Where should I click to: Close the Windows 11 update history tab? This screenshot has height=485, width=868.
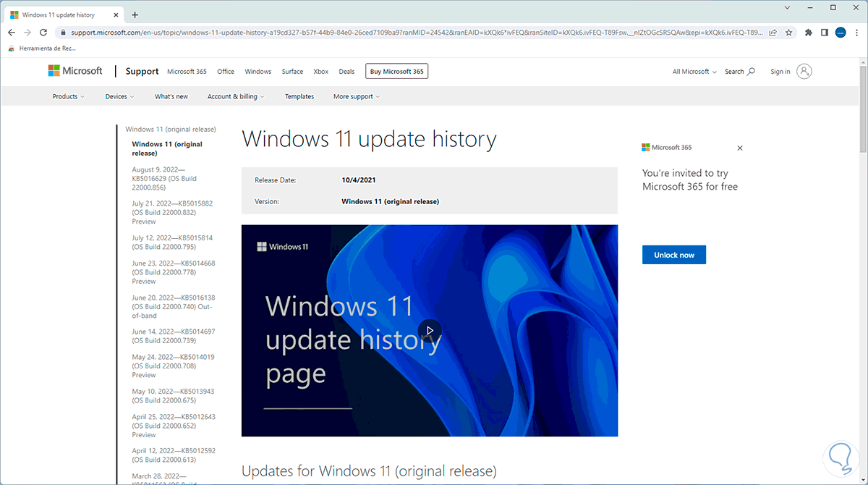pos(116,14)
